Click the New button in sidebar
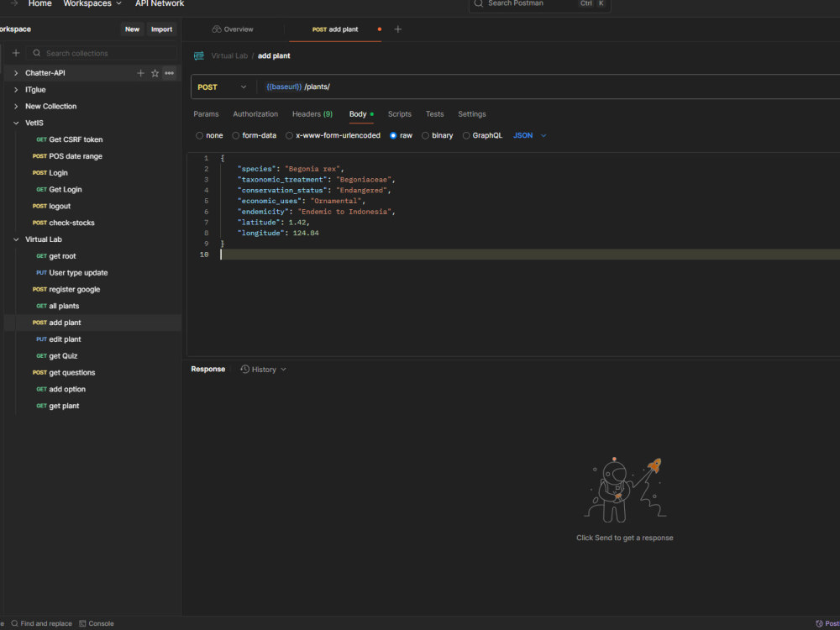 (133, 29)
